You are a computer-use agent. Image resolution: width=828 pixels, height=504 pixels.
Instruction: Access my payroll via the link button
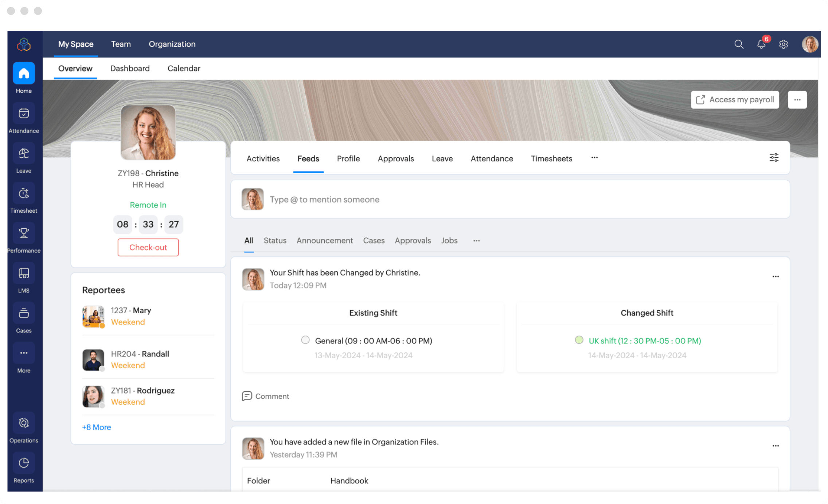coord(735,99)
